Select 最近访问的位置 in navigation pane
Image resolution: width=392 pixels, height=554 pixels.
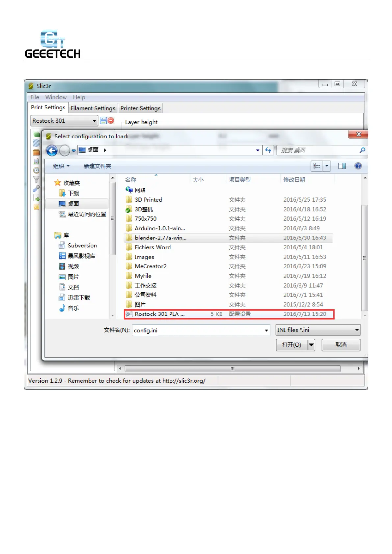(82, 214)
